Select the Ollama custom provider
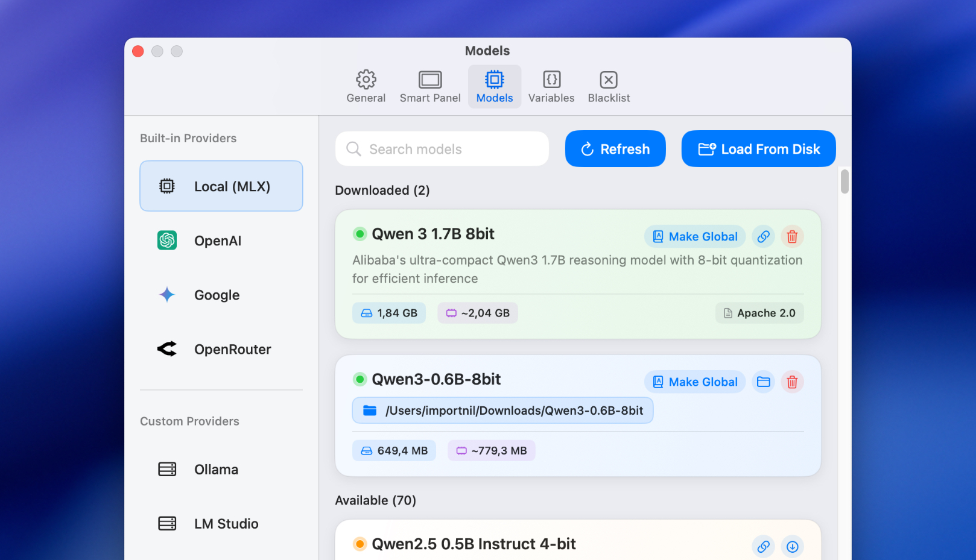Screen dimensions: 976x560 click(221, 469)
